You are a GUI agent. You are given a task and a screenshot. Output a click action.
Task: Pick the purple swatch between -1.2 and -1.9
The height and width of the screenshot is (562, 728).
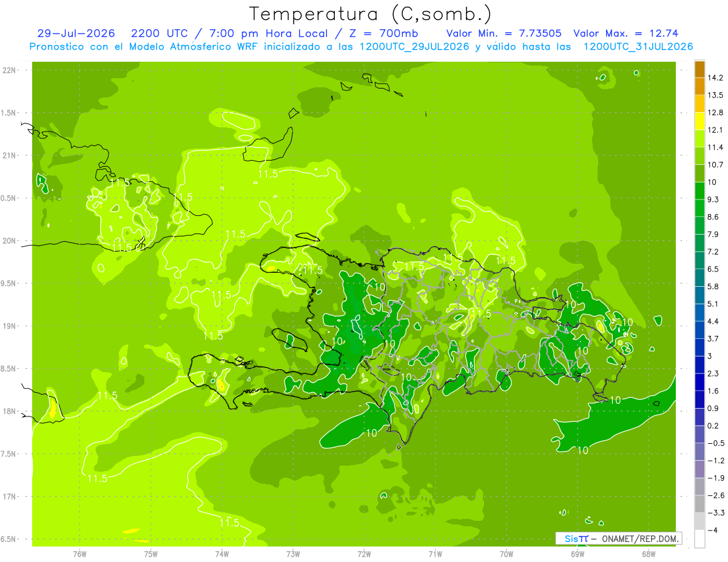pos(699,469)
